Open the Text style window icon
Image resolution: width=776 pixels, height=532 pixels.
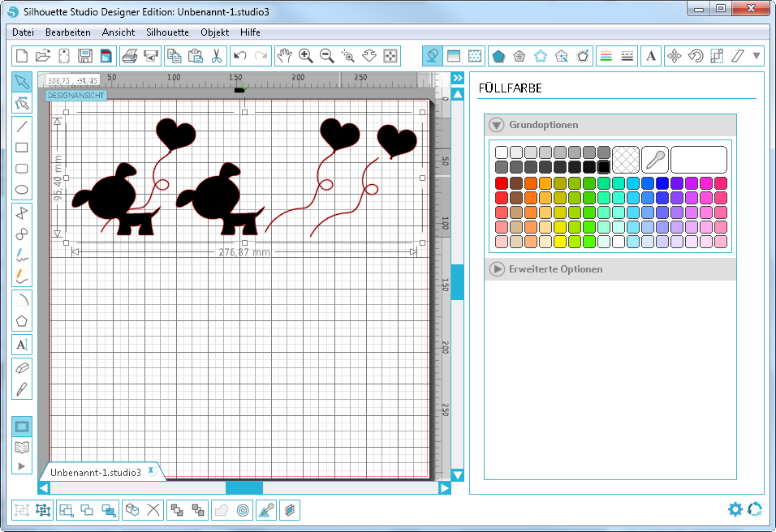(651, 56)
